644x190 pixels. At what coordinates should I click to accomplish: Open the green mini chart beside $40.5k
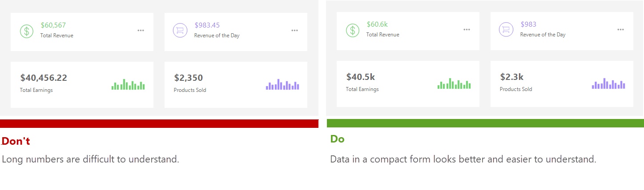click(x=454, y=83)
